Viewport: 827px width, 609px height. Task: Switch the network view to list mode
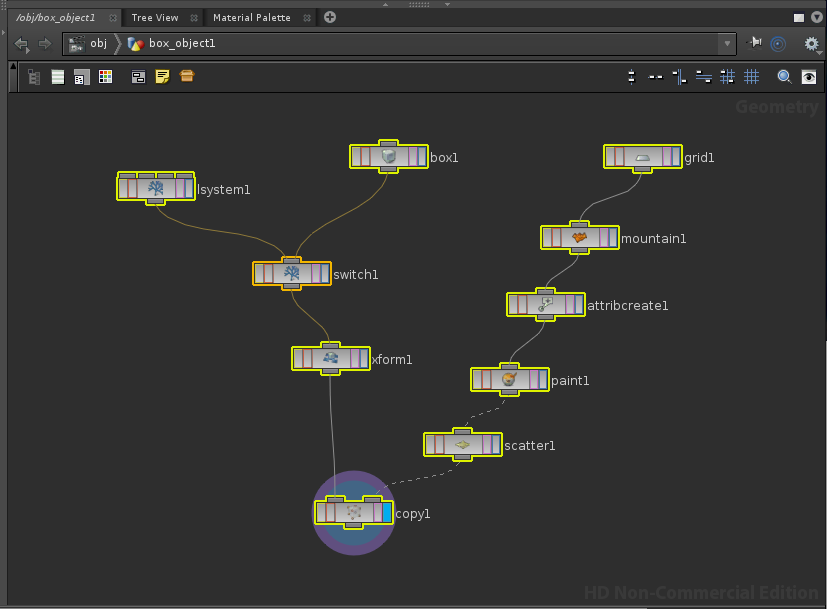tap(57, 76)
